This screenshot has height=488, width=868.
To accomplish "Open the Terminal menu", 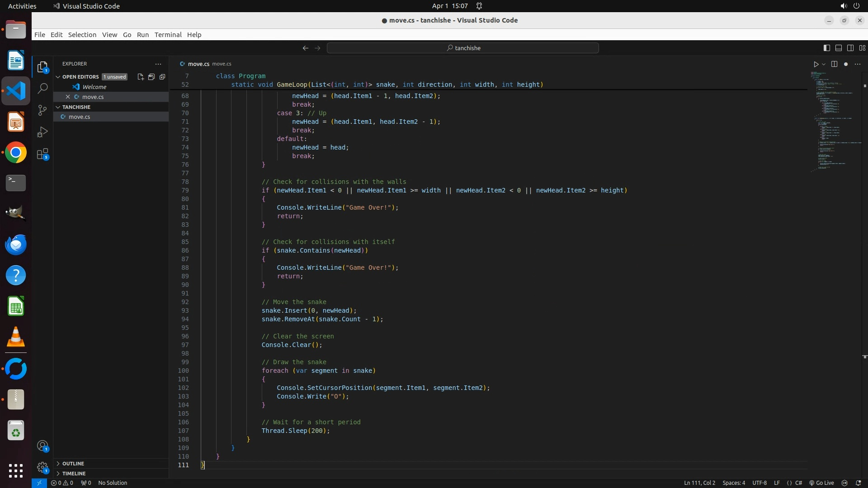I will (168, 35).
